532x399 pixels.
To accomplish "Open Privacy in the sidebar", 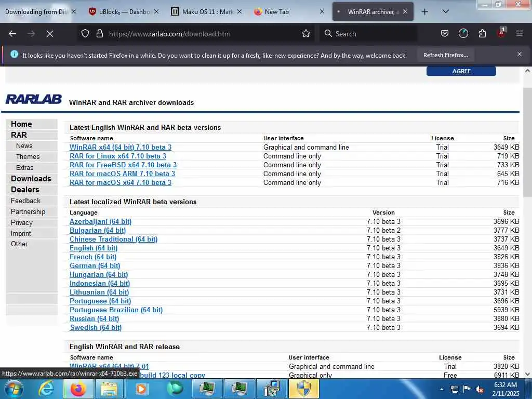I will [x=22, y=222].
